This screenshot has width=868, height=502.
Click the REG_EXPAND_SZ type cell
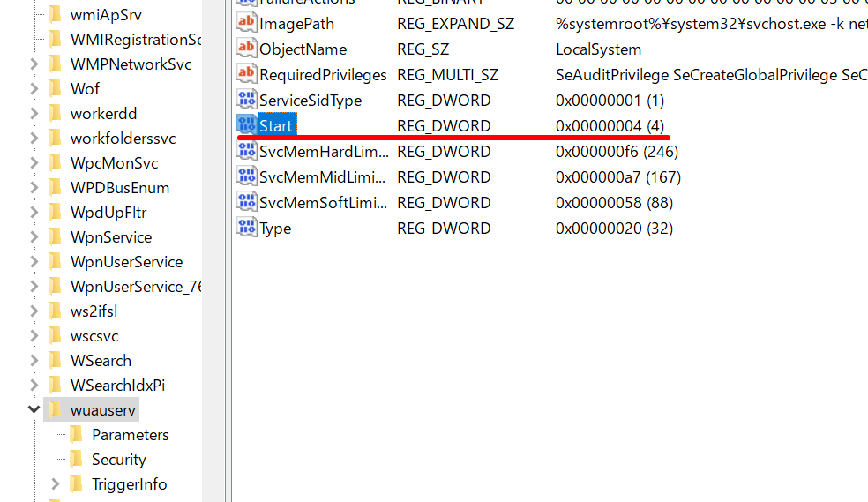click(x=455, y=24)
